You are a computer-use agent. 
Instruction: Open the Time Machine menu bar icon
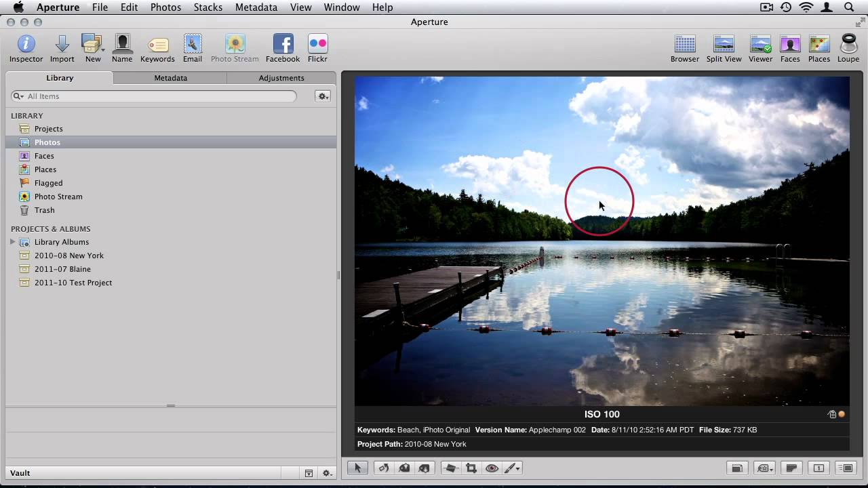point(786,7)
